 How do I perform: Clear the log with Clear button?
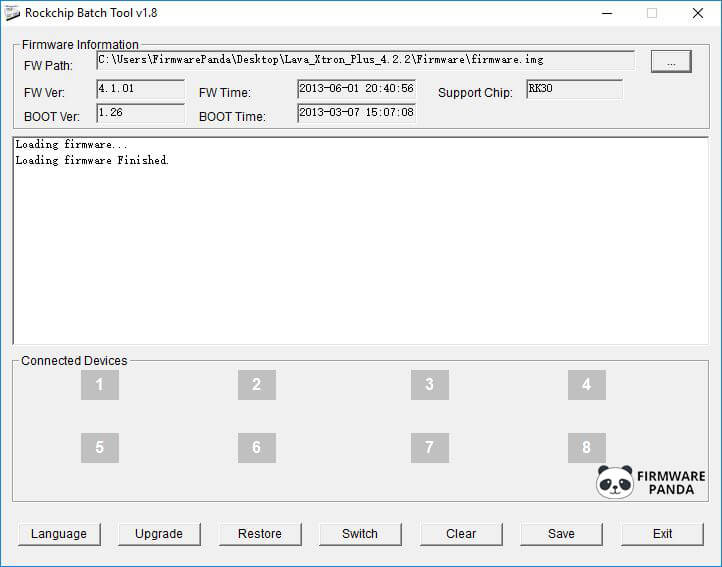tap(461, 534)
